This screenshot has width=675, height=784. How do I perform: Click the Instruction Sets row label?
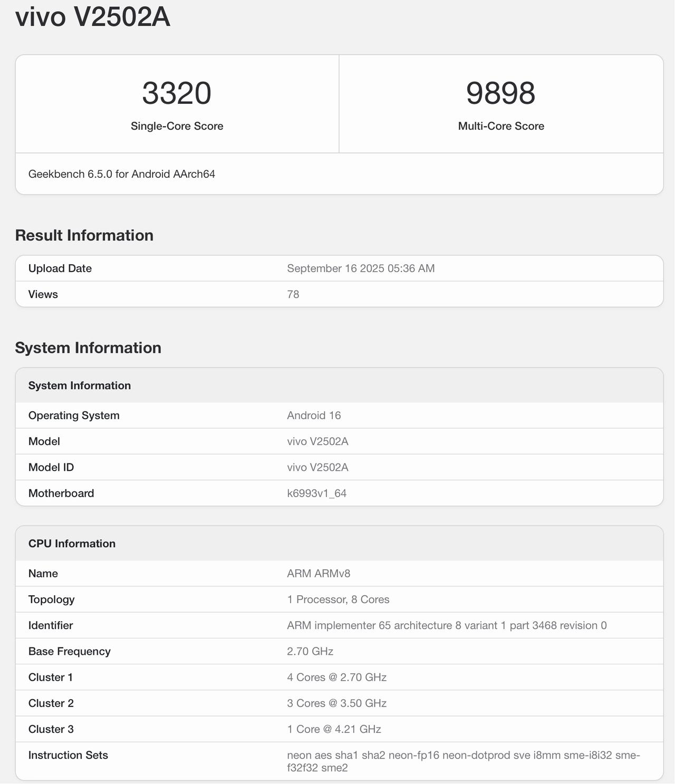point(68,755)
